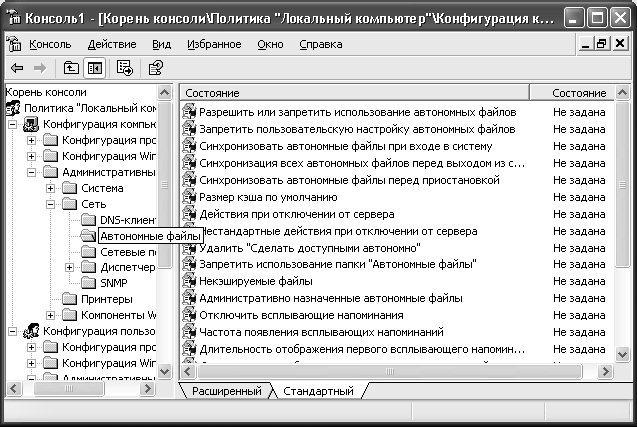
Task: Click left arrow of tree horizontal scrollbar
Action: click(x=14, y=389)
